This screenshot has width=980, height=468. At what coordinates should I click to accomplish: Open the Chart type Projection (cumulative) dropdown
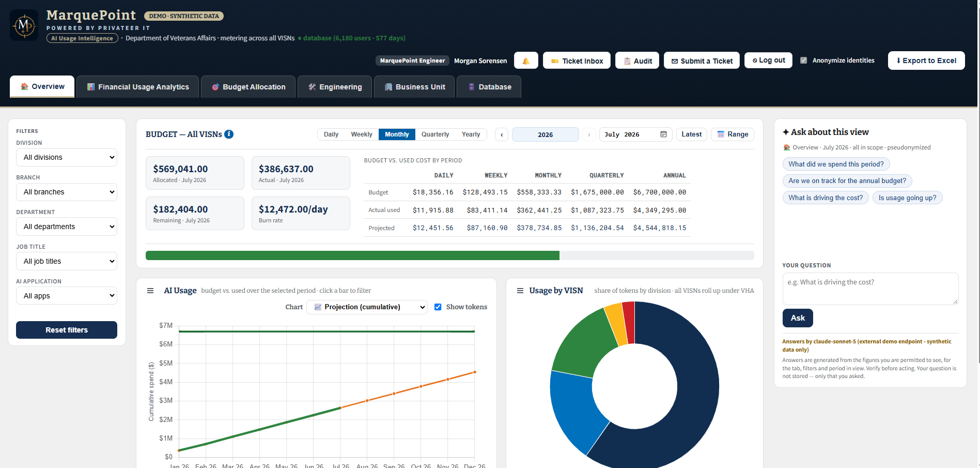point(367,307)
